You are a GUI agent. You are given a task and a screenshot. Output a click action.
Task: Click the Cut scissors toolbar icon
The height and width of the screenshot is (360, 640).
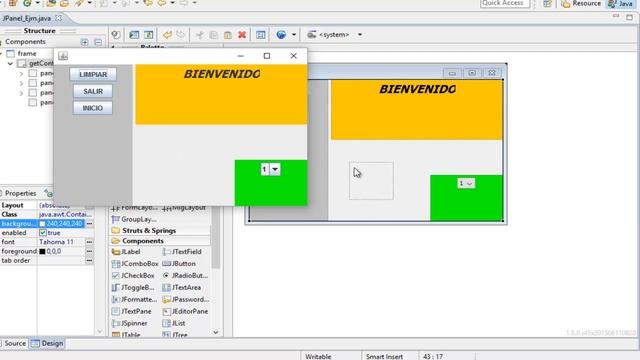(199, 35)
